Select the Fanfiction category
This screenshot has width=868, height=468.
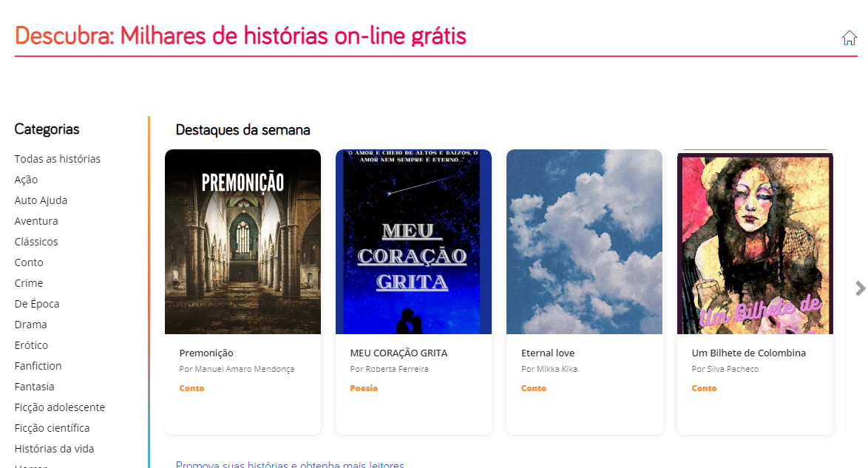pyautogui.click(x=38, y=366)
